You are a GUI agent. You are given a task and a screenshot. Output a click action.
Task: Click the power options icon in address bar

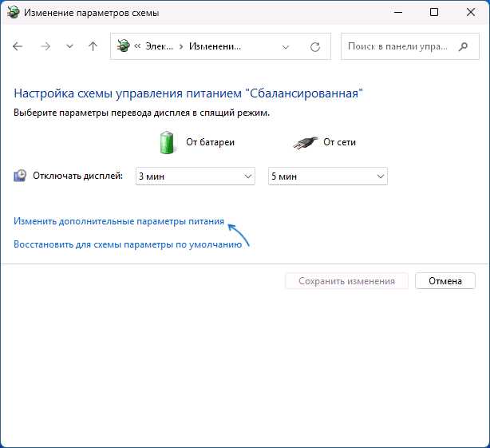click(x=124, y=47)
